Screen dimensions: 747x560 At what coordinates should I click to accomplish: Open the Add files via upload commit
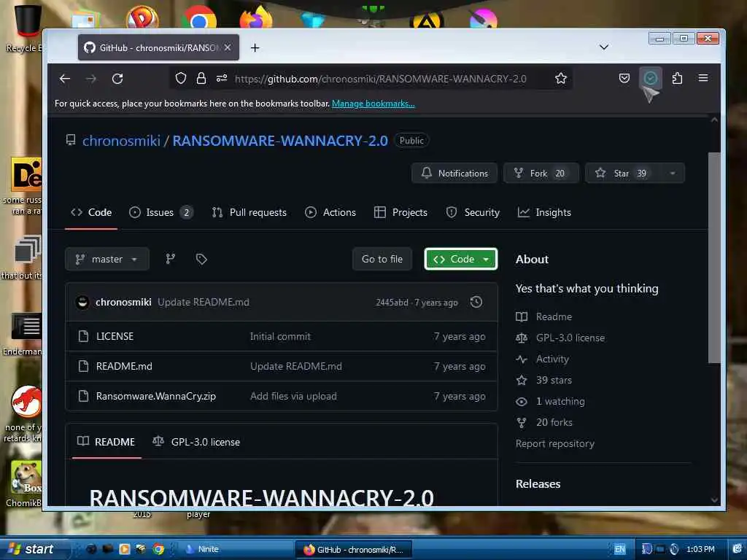(293, 396)
